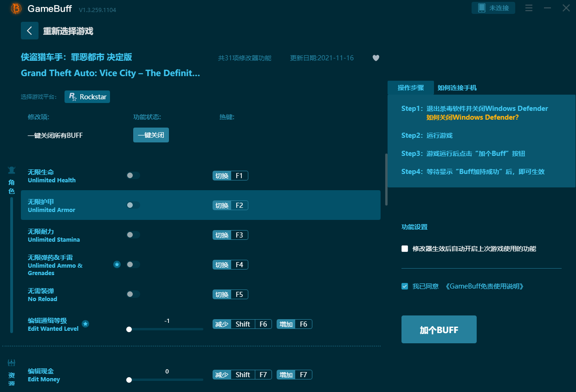Click star badge next to Unlimited Ammo
This screenshot has width=576, height=392.
click(x=117, y=264)
